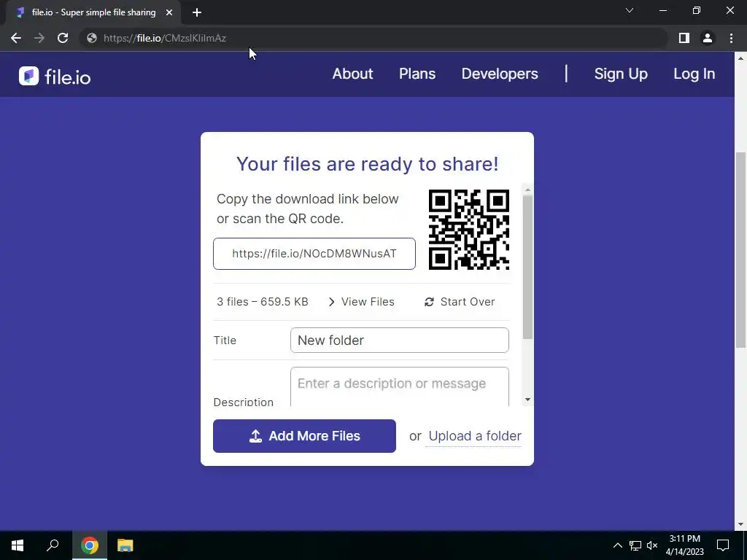The image size is (747, 560).
Task: Open the Chrome profile icon
Action: point(708,38)
